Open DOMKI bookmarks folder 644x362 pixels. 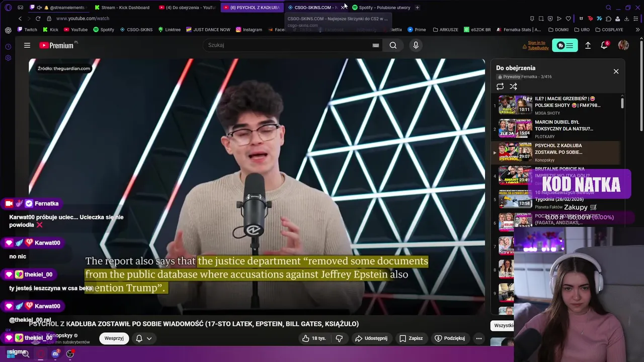point(558,30)
